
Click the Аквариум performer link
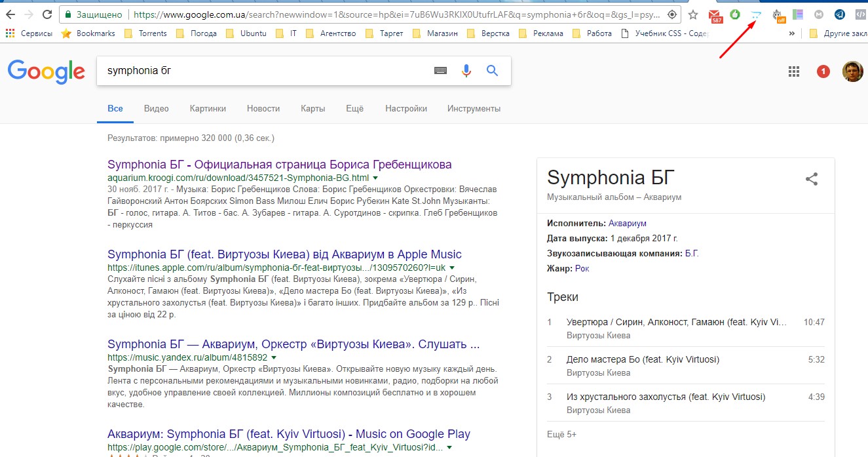[628, 224]
